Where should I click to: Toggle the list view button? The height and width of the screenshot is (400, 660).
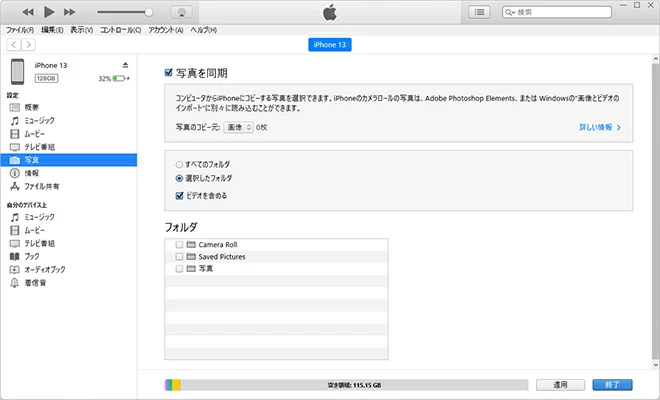(479, 12)
